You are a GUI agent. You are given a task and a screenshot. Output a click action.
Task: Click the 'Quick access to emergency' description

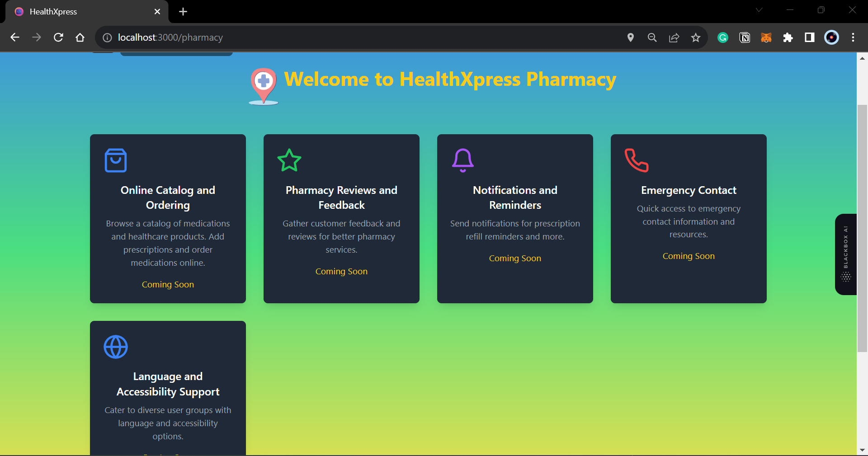(689, 221)
